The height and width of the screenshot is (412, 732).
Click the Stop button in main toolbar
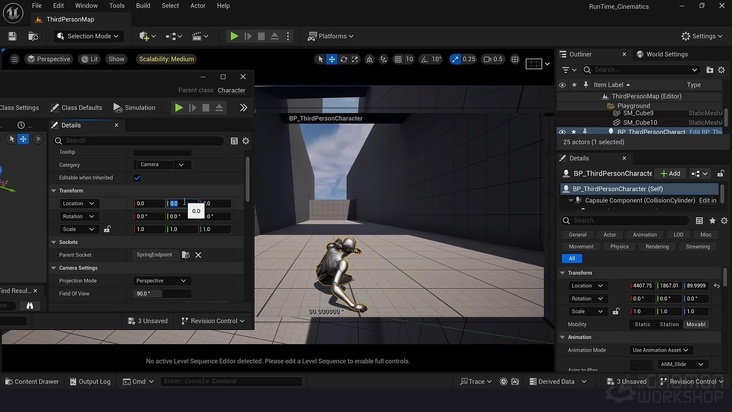pos(261,36)
